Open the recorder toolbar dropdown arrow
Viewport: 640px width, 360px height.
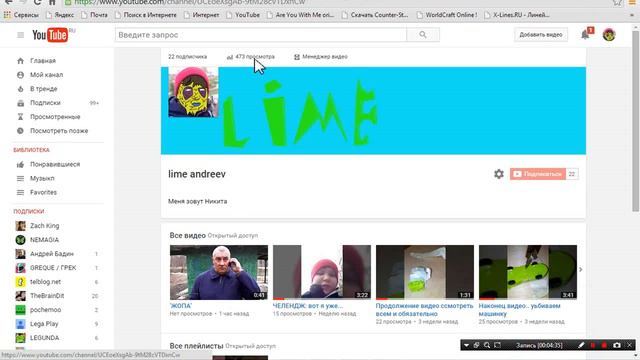(x=466, y=345)
